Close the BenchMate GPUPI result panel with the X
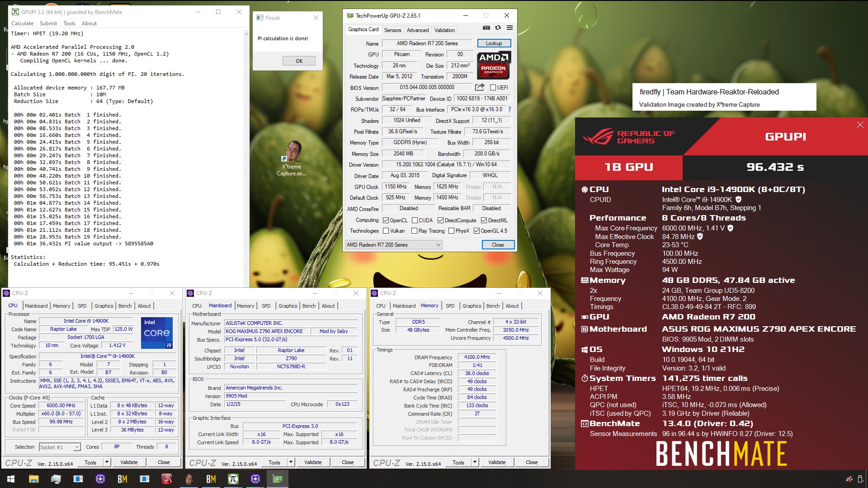The image size is (868, 488). (860, 125)
